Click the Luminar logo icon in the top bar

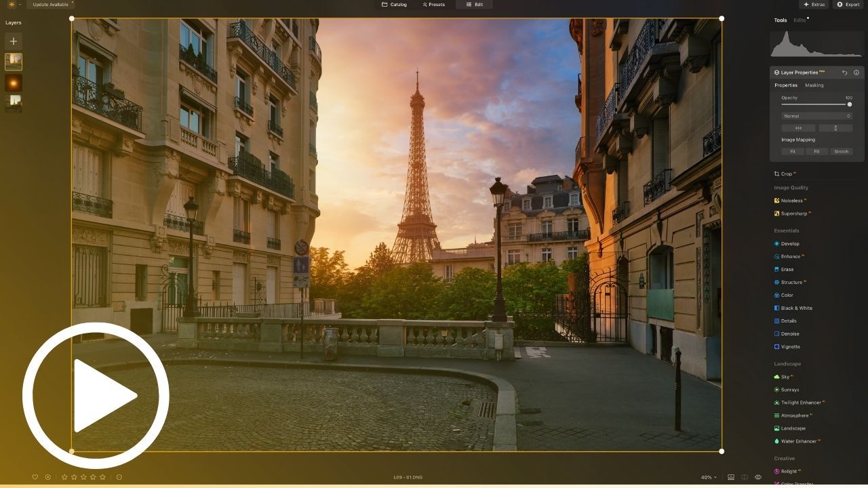point(12,5)
